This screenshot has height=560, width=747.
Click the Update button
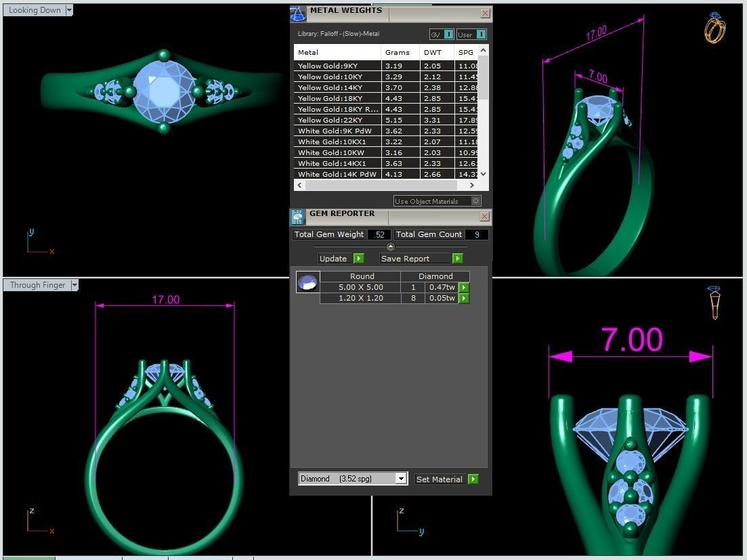pos(335,258)
